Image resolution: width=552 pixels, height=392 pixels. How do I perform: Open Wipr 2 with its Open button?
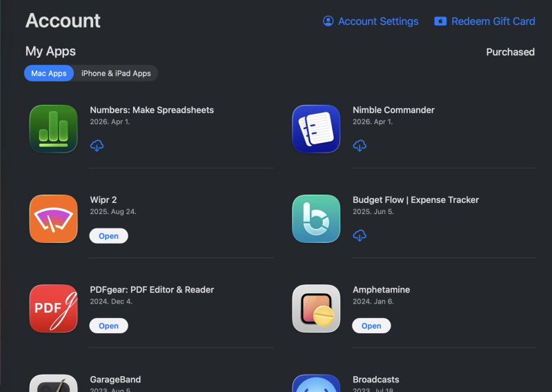coord(108,236)
